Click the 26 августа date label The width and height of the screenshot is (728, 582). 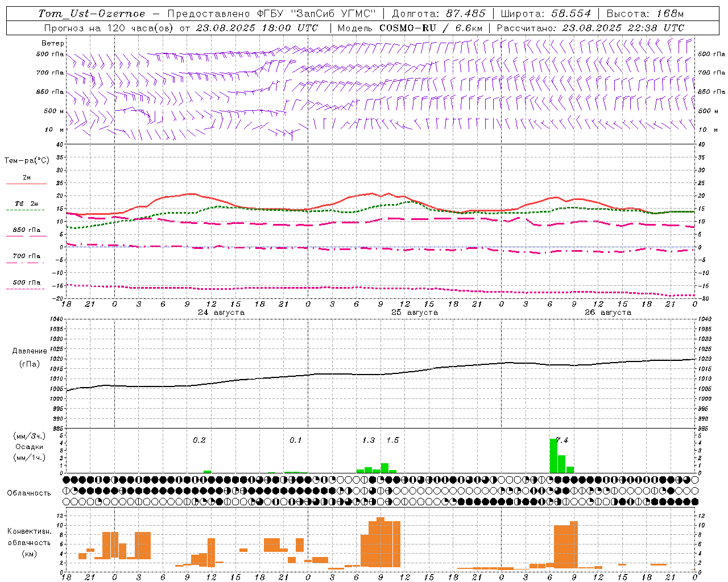[x=608, y=313]
